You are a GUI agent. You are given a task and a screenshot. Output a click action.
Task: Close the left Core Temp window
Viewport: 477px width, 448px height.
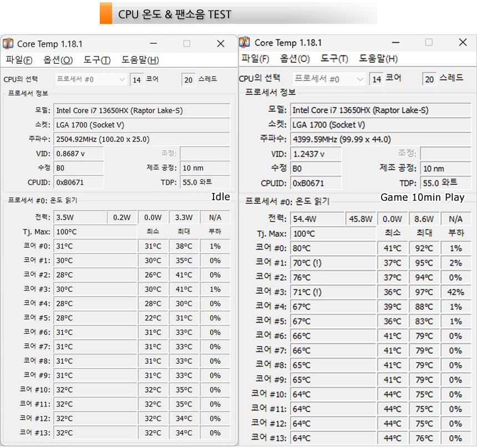(220, 44)
